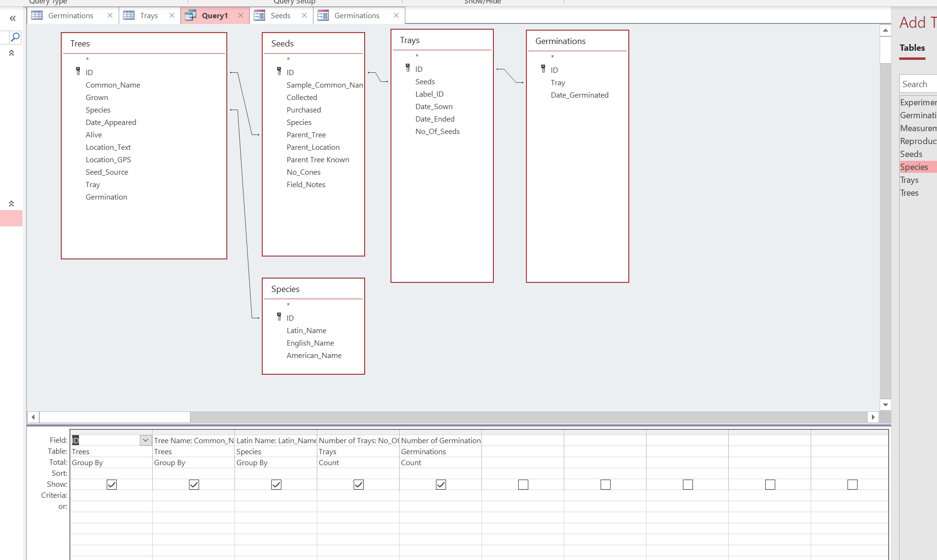Close the Query1 tab with its X
This screenshot has width=937, height=560.
241,15
